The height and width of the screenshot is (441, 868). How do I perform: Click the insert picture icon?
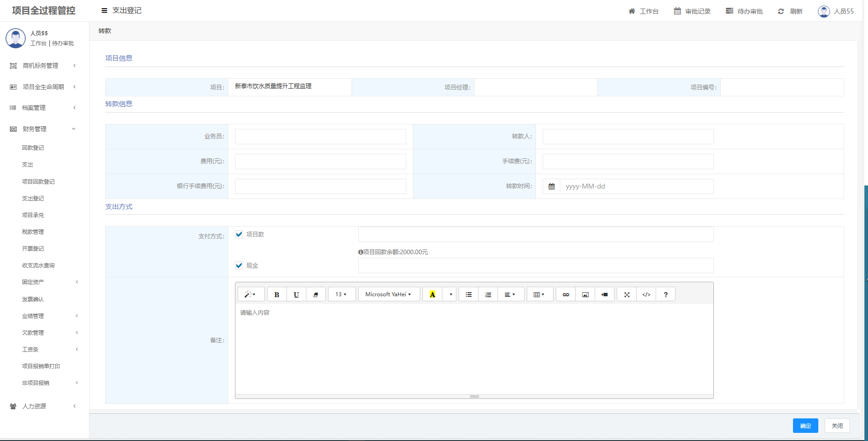point(585,294)
